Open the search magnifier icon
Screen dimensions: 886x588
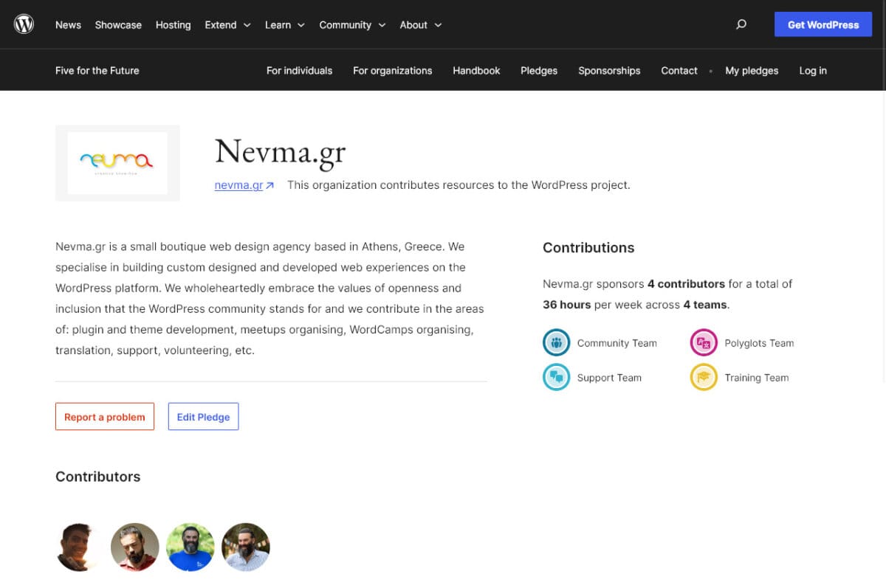coord(741,24)
